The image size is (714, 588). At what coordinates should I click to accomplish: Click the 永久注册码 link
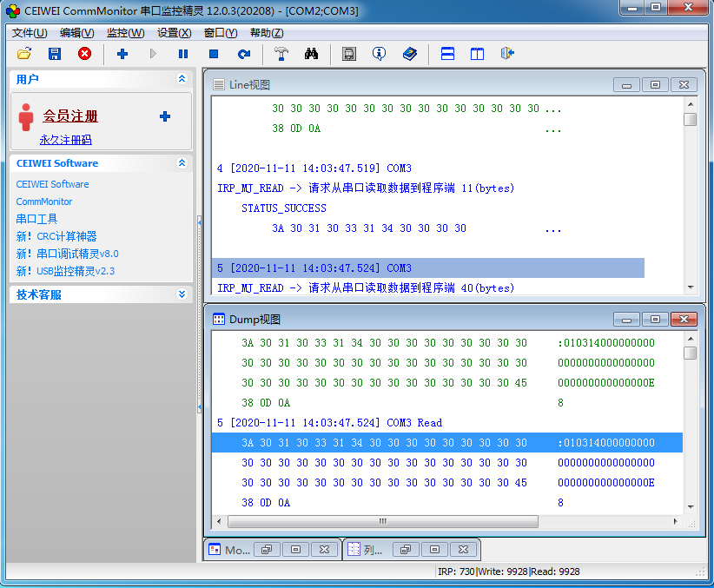click(x=65, y=140)
